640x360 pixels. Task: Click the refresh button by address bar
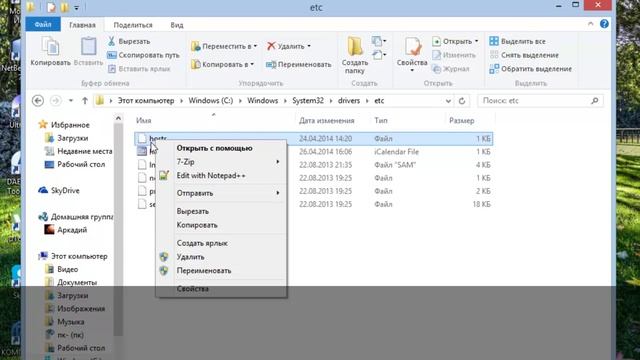(x=462, y=101)
